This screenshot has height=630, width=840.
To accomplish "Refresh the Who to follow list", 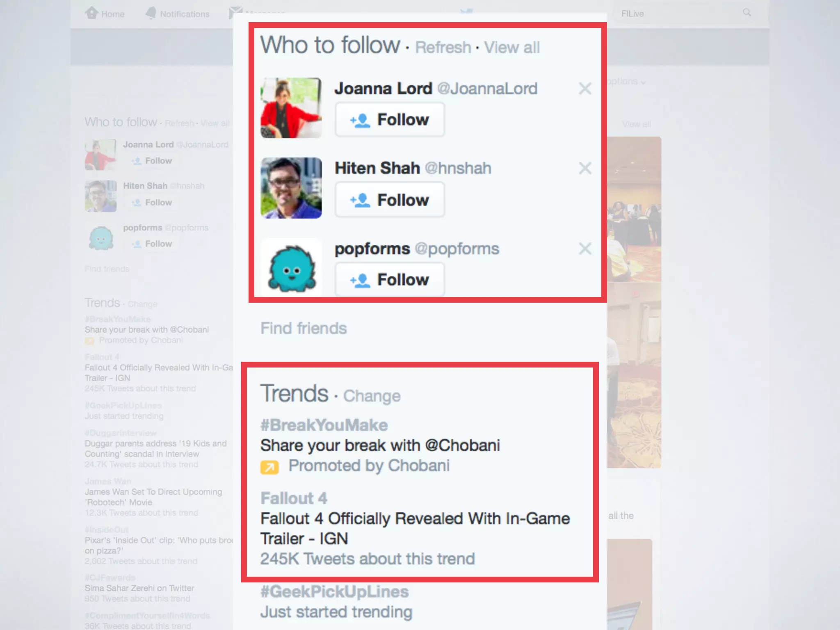I will tap(443, 48).
